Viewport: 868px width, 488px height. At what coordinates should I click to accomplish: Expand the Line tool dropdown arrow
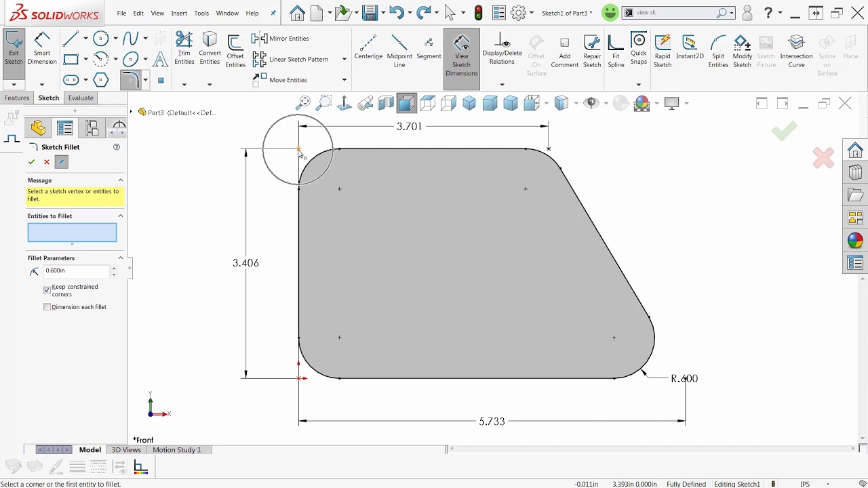coord(87,39)
